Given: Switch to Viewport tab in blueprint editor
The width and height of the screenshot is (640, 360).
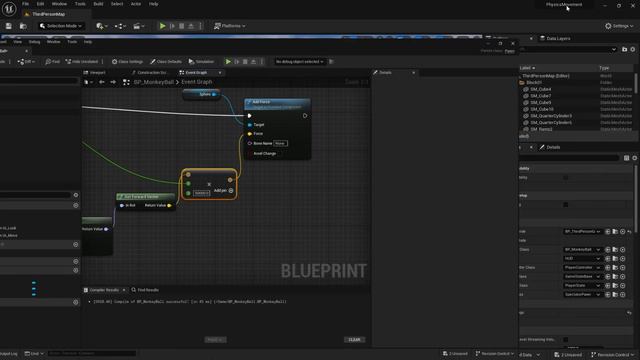Looking at the screenshot, I should (x=94, y=73).
